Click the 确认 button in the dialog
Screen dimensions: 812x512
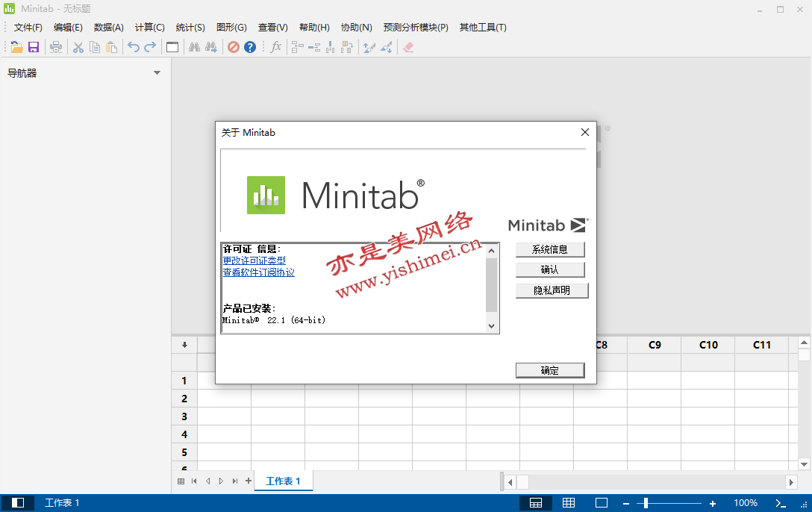550,269
